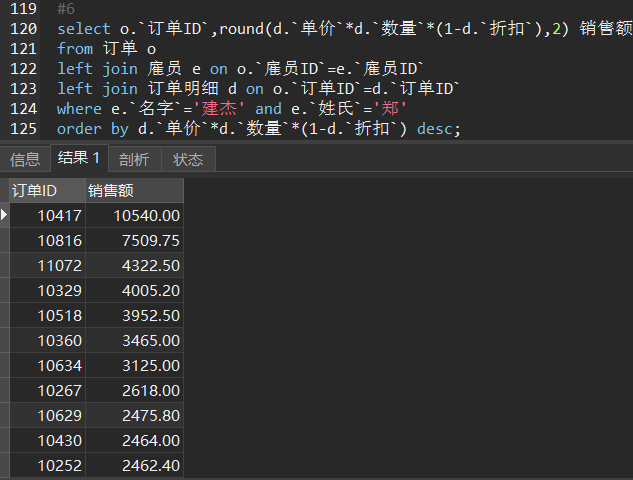This screenshot has width=633, height=480.
Task: Click line number 120 in the gutter
Action: point(24,28)
